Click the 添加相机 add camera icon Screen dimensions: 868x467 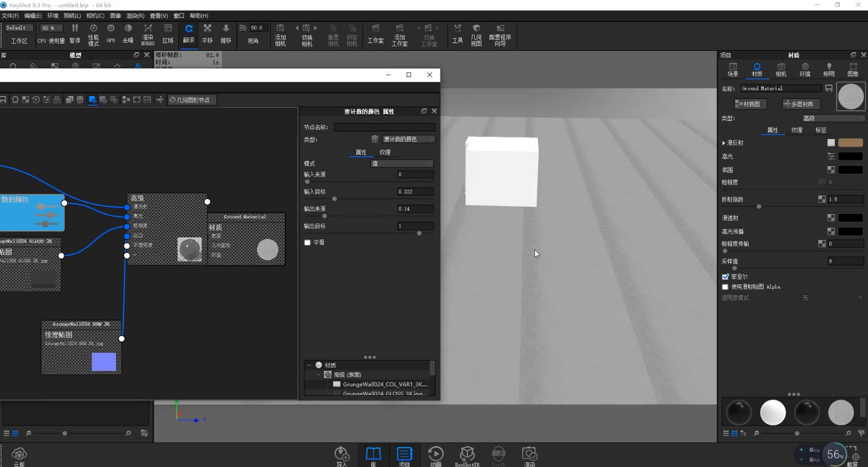(x=280, y=28)
